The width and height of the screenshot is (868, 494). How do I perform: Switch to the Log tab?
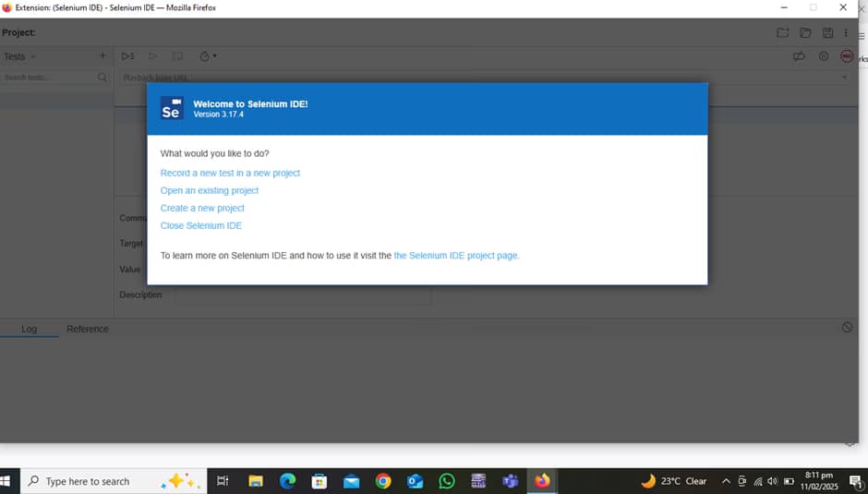pos(29,329)
